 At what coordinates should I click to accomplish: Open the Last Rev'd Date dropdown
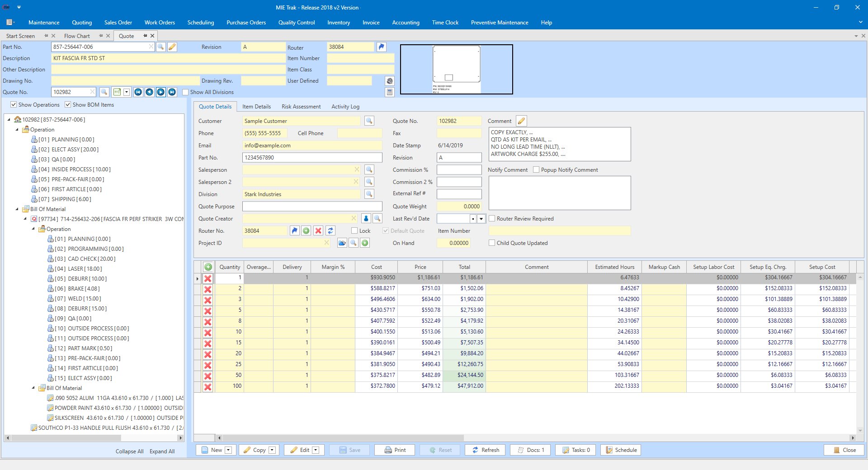tap(481, 219)
